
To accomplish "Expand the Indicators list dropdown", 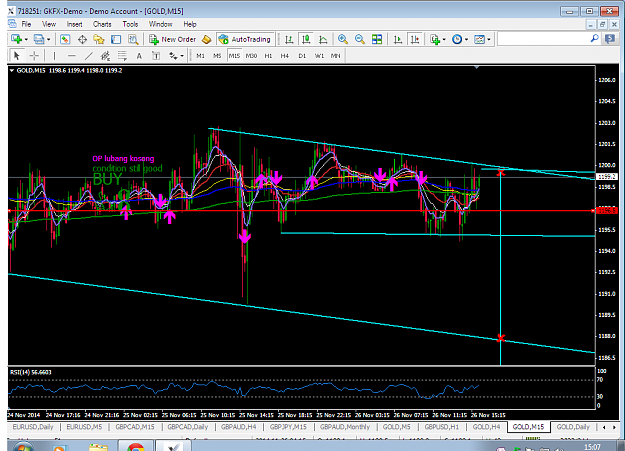I will pyautogui.click(x=444, y=39).
